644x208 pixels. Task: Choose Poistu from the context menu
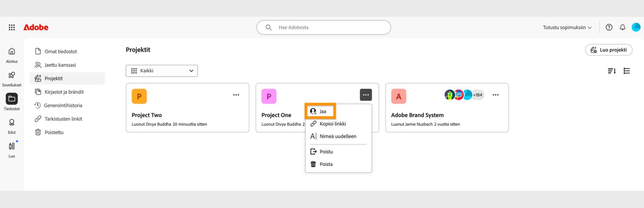338,152
